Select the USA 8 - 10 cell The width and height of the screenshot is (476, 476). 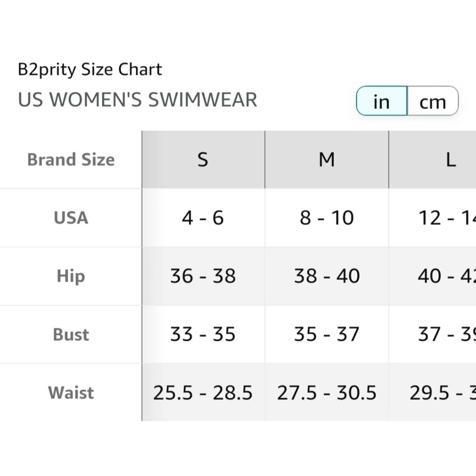[327, 218]
